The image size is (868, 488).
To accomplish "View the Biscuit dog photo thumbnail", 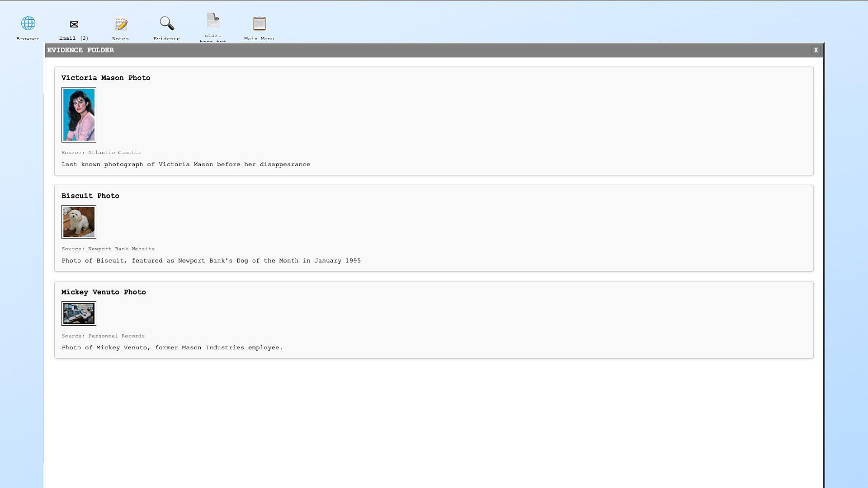I will (x=79, y=222).
